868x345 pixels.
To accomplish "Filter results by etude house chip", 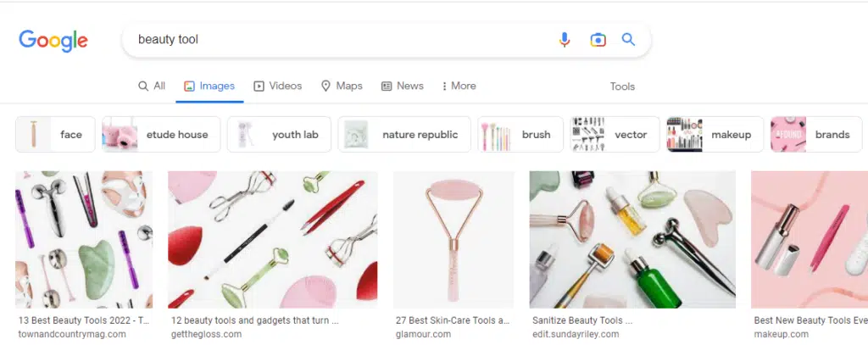I will (161, 135).
